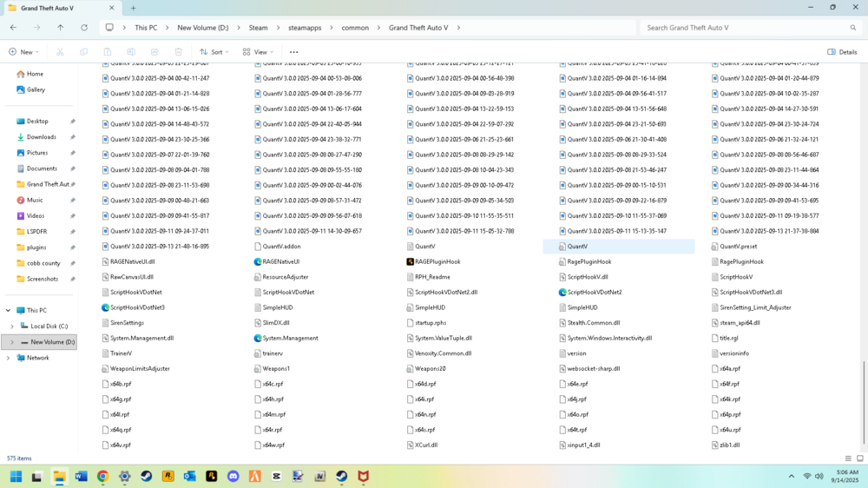
Task: Click the Share icon in toolbar
Action: pyautogui.click(x=155, y=52)
